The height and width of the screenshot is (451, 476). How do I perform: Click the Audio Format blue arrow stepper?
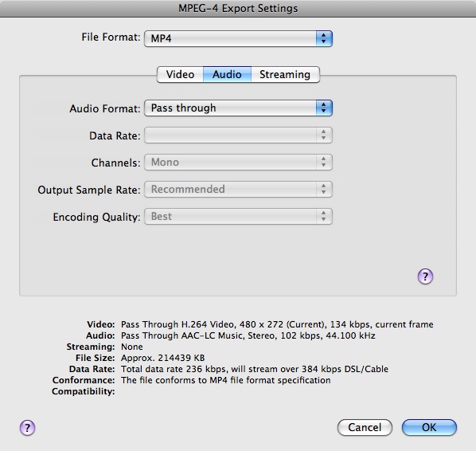click(x=324, y=108)
